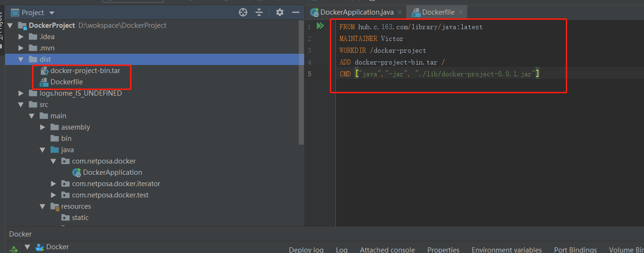Expand the com.netposa.docker.iterator package

(x=53, y=184)
